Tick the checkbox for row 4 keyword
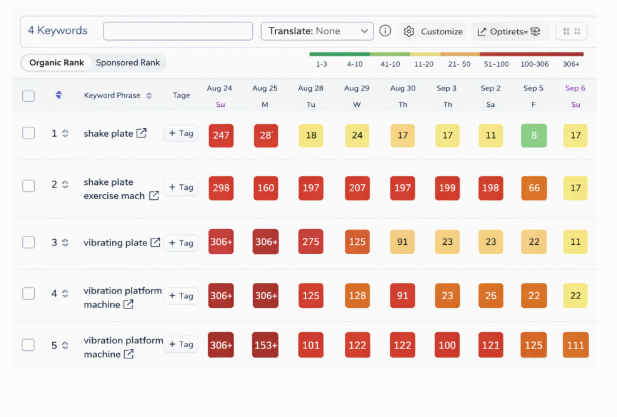 coord(28,295)
